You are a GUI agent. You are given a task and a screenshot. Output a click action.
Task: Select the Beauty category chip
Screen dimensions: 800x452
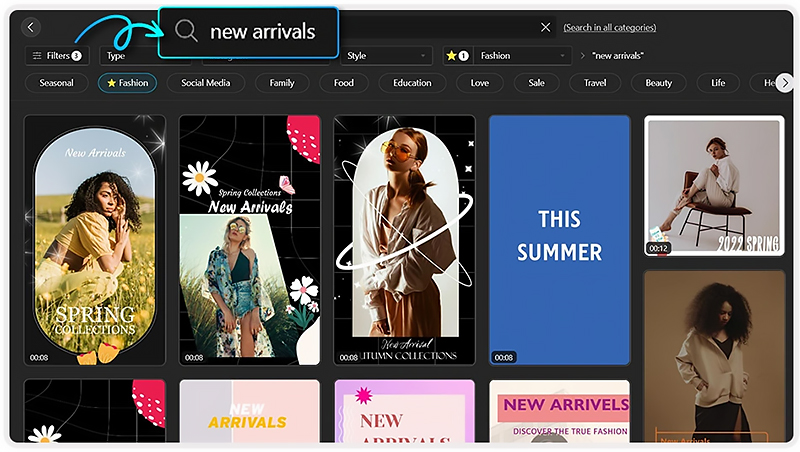[x=659, y=83]
